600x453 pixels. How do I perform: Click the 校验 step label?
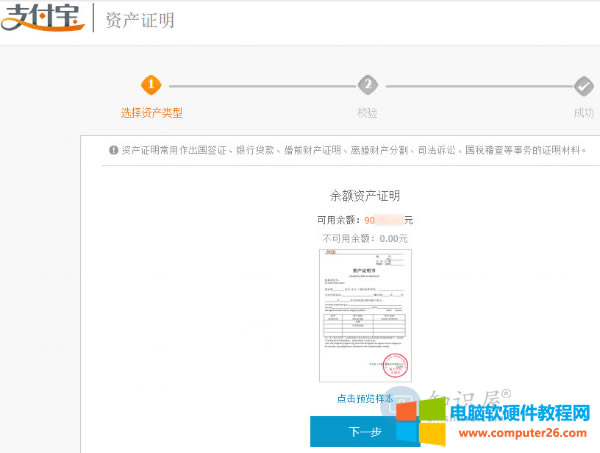(367, 113)
